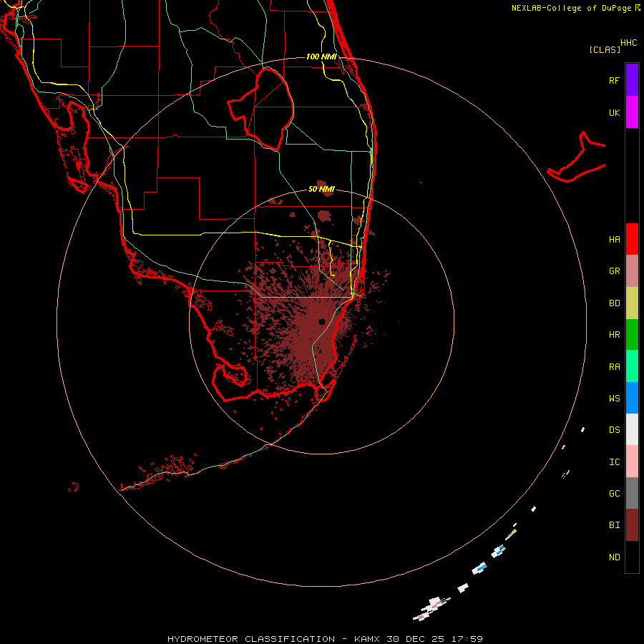The image size is (644, 644).
Task: Click the IC pink legend swatch
Action: tap(632, 462)
